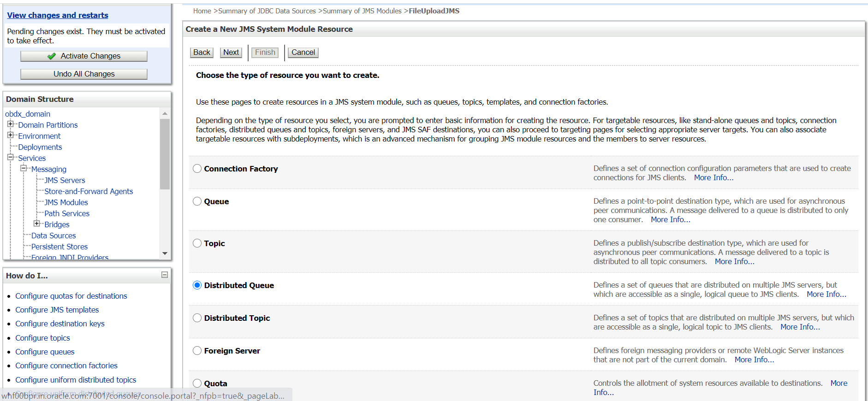Click the Next button
The image size is (868, 401).
pyautogui.click(x=231, y=53)
